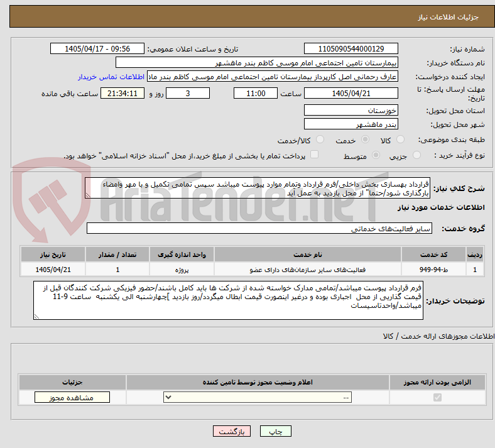Click the مشاهده مجوز button

click(x=72, y=398)
